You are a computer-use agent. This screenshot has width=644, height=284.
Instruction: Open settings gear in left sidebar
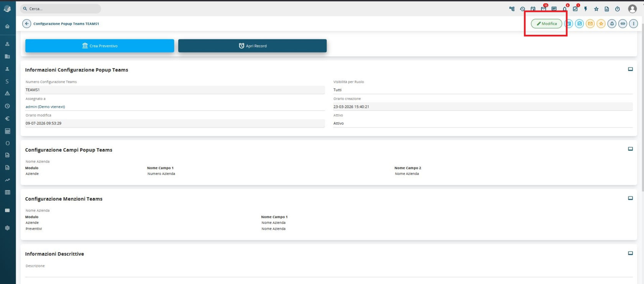click(7, 228)
